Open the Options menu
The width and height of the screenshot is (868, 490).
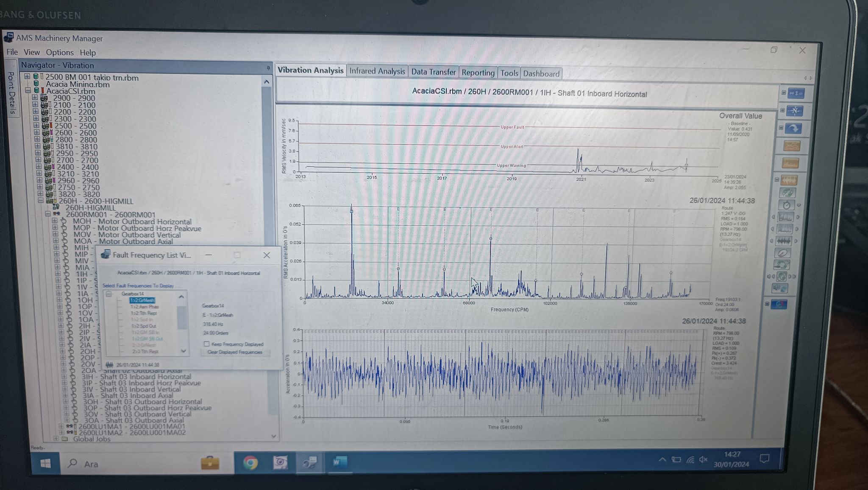point(60,52)
